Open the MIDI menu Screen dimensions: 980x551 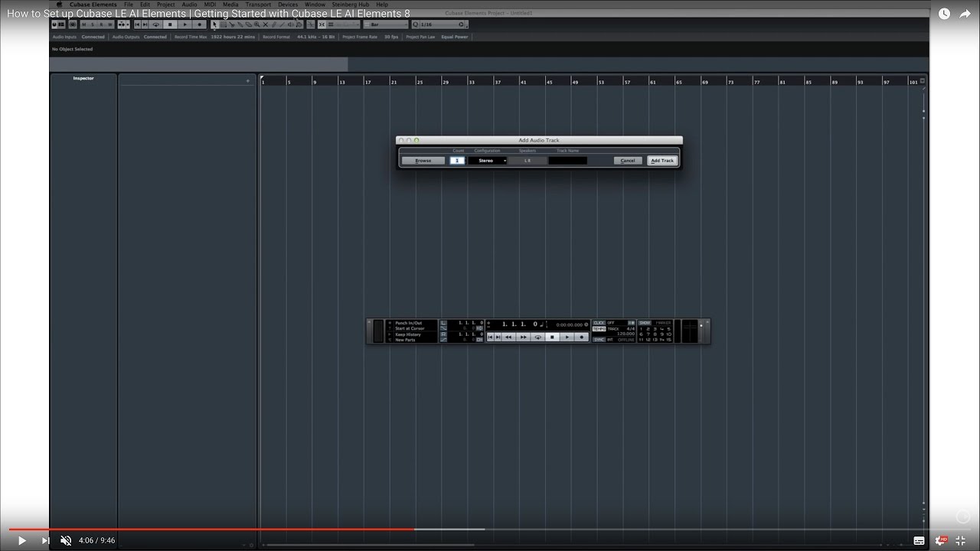click(x=210, y=5)
